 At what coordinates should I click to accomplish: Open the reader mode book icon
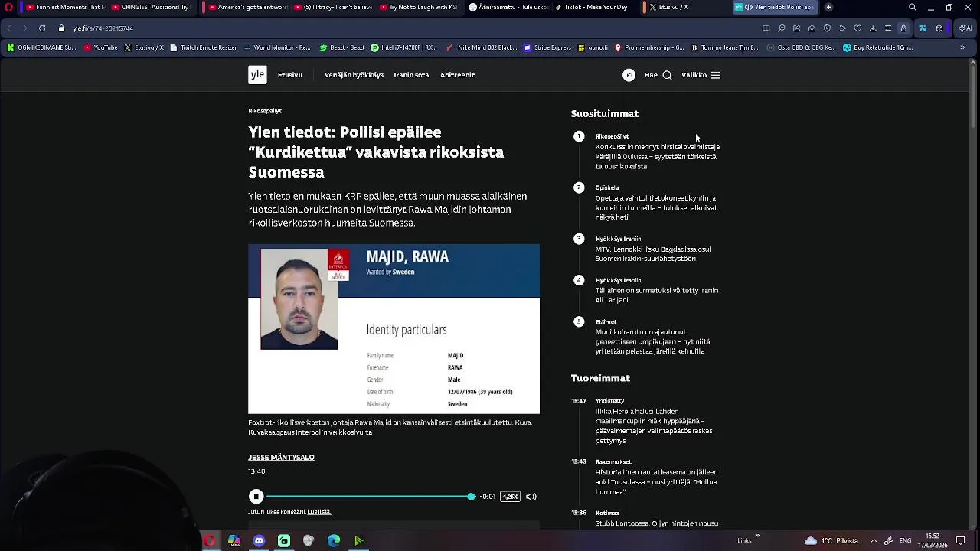(x=766, y=28)
